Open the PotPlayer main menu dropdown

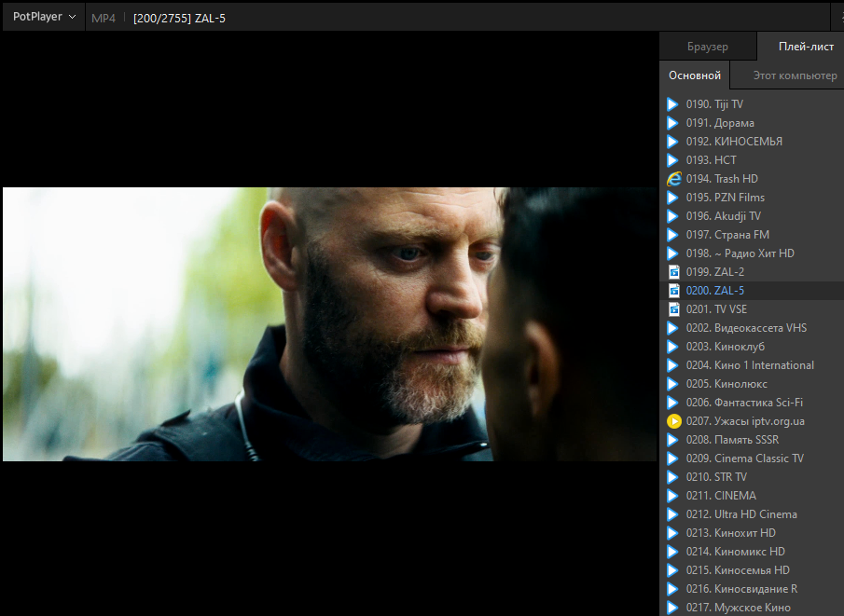tap(44, 17)
